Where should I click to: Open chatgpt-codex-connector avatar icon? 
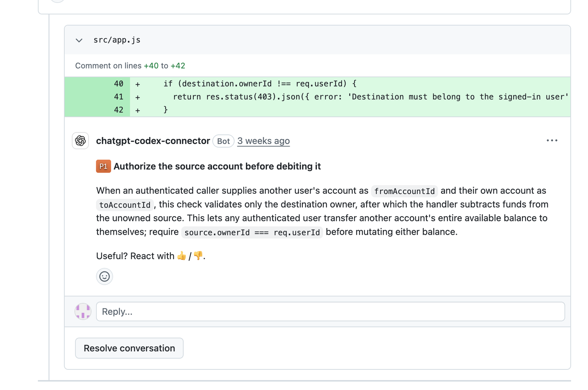80,141
